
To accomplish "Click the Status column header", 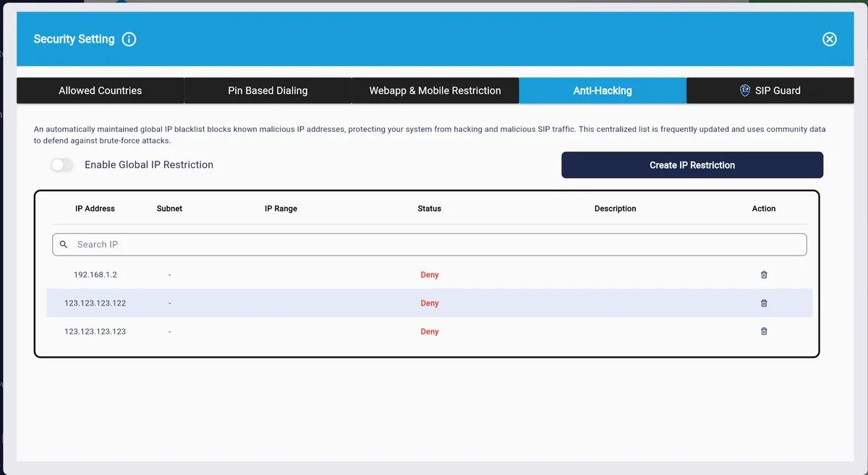I will pos(430,209).
